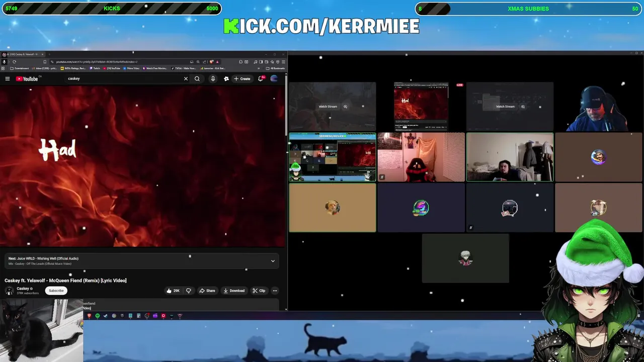Open the YouTube Create button
The image size is (644, 362).
(x=242, y=78)
